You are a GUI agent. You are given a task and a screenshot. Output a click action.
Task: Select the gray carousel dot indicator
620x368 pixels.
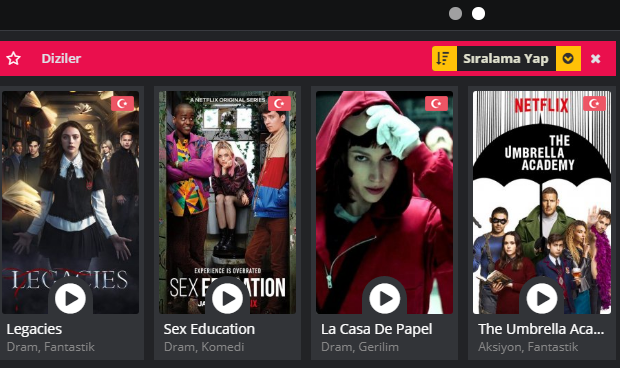pos(456,13)
